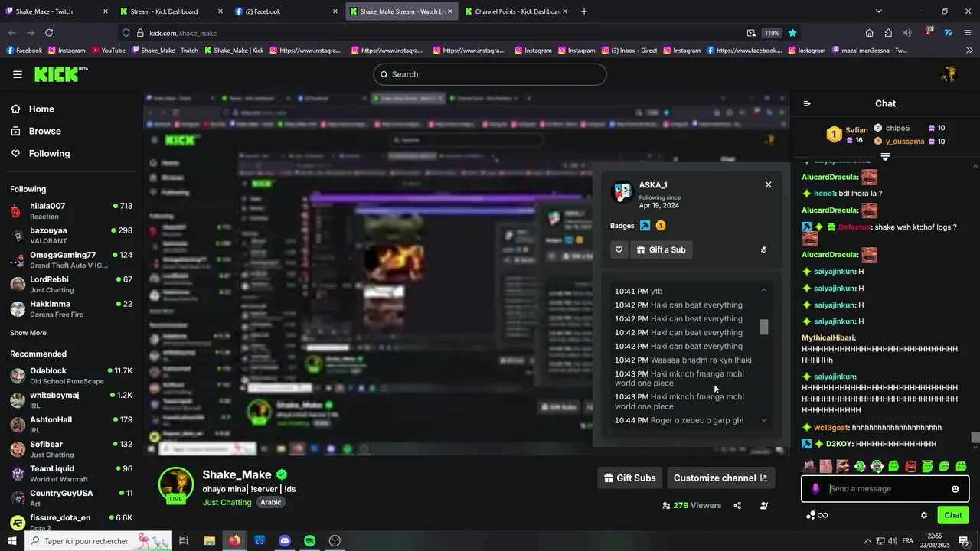Collapse the chat panel with arrow icon
Screen dimensions: 980x551
click(807, 103)
